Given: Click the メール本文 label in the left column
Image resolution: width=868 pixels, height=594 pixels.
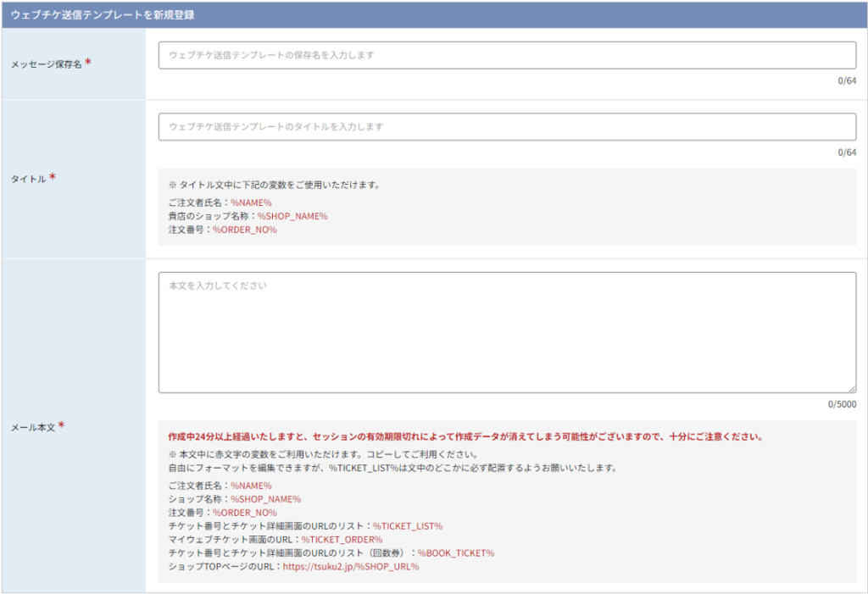Looking at the screenshot, I should (33, 427).
